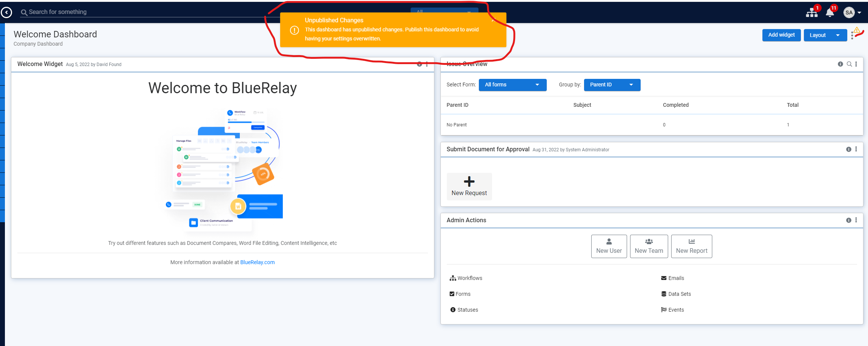The height and width of the screenshot is (346, 868).
Task: Open the Issue Overview three-dot menu
Action: pos(856,64)
